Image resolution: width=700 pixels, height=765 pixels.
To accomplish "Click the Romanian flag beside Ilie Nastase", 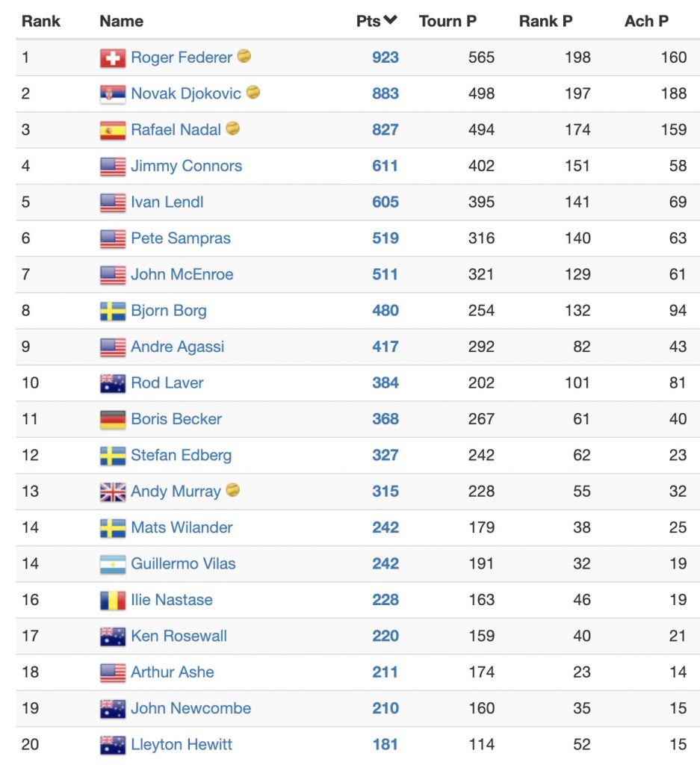I will pyautogui.click(x=113, y=600).
